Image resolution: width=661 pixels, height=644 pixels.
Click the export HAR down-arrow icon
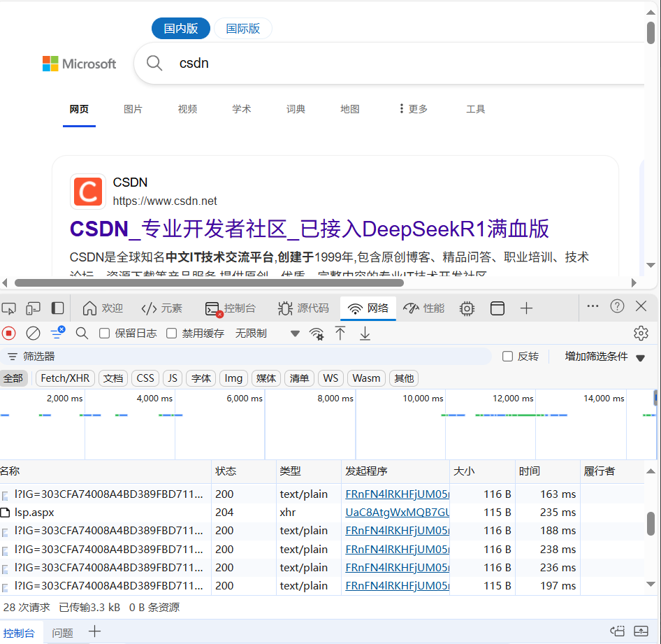pyautogui.click(x=365, y=333)
